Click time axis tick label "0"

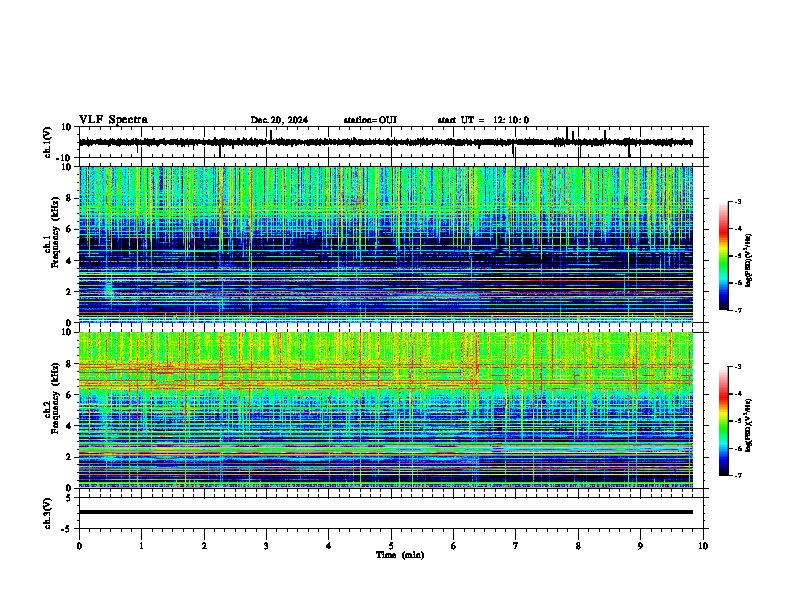pyautogui.click(x=79, y=546)
